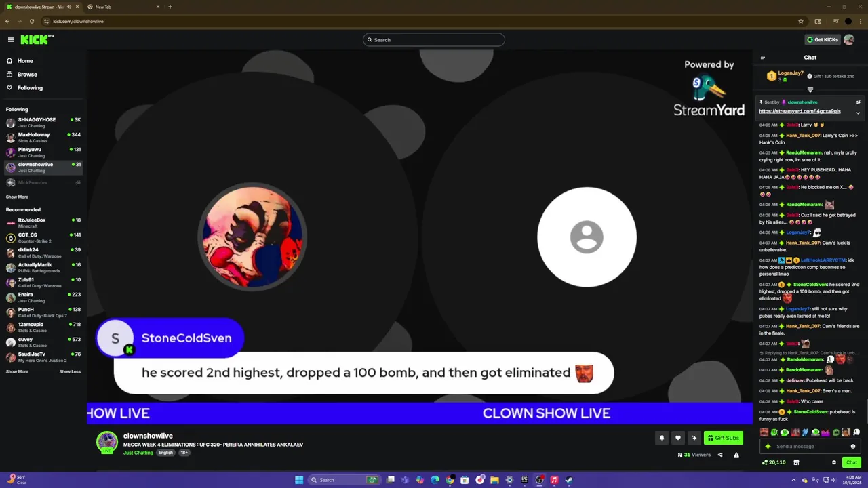The image size is (868, 488).
Task: Click the green Chat send button
Action: pyautogui.click(x=852, y=462)
